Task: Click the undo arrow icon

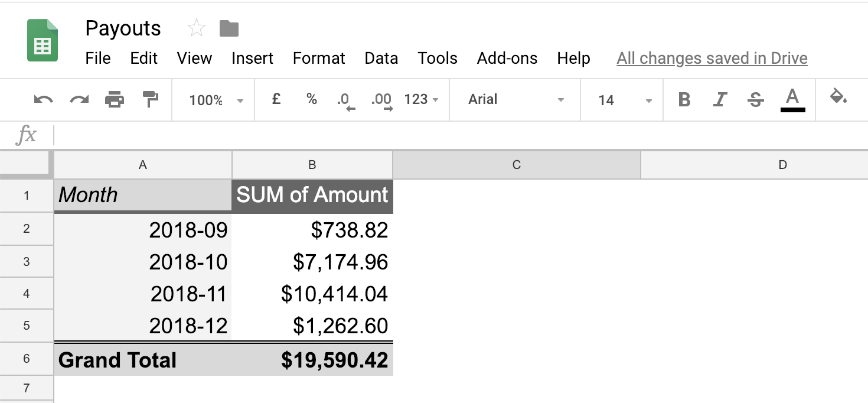Action: 44,100
